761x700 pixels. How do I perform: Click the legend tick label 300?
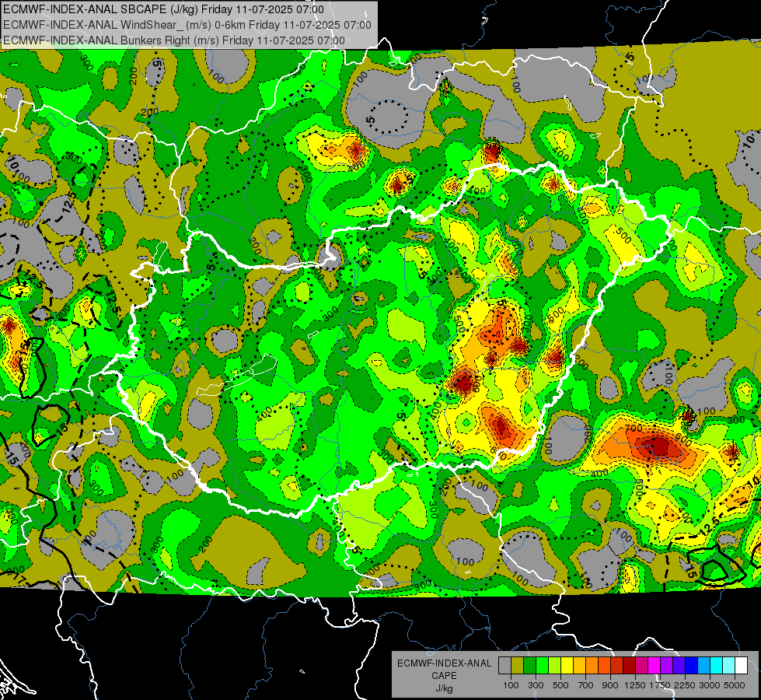click(x=536, y=685)
